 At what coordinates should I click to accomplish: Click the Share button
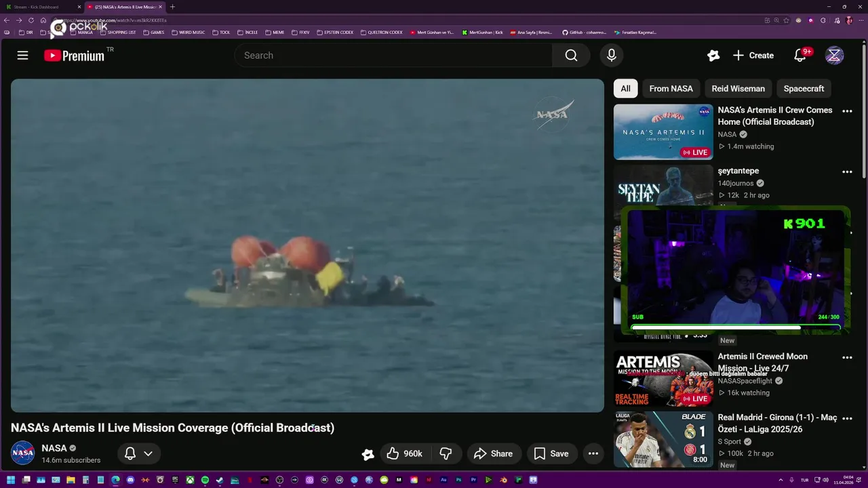point(493,453)
